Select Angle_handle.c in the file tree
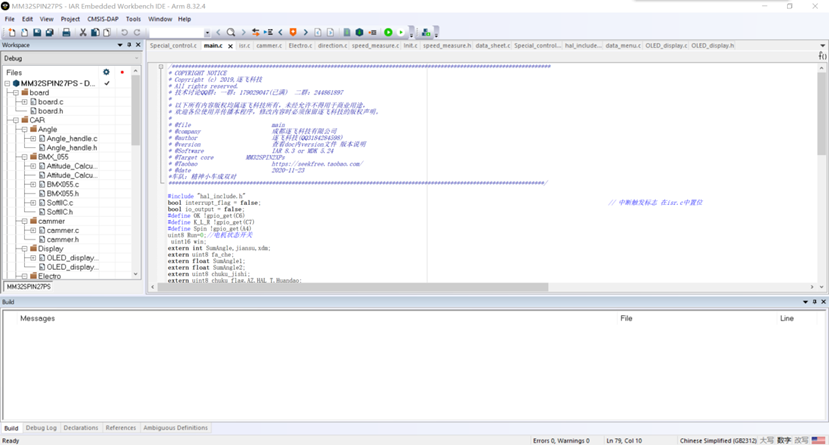This screenshot has width=829, height=445. [x=71, y=138]
